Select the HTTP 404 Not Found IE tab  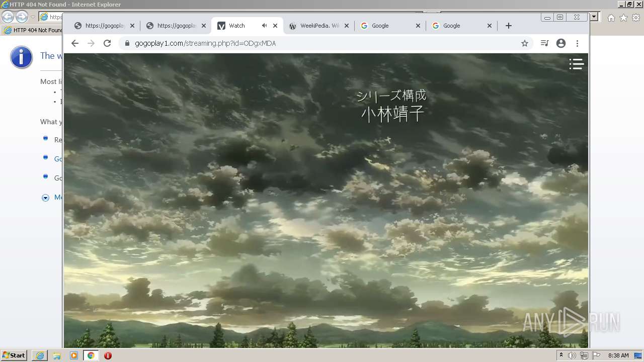[x=33, y=30]
